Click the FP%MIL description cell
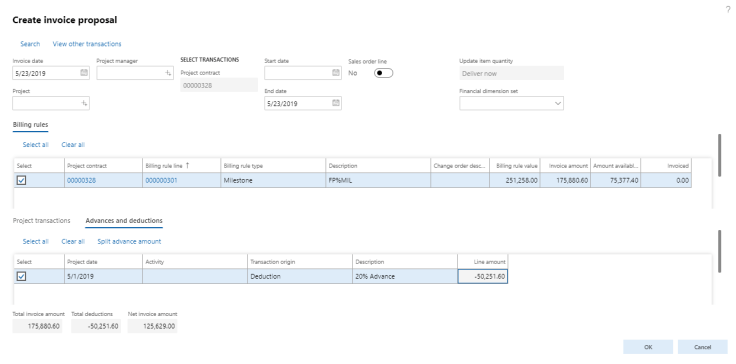736x364 pixels. click(x=378, y=180)
